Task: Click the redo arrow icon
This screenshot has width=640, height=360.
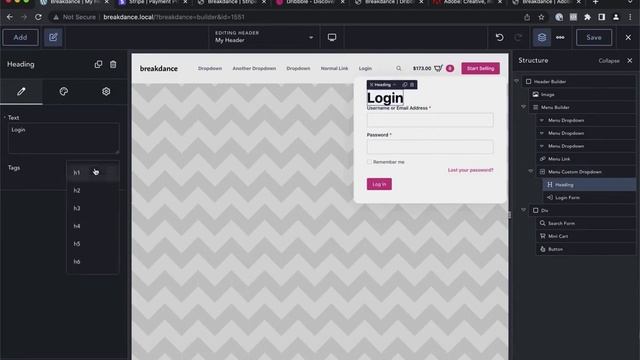Action: pyautogui.click(x=518, y=38)
